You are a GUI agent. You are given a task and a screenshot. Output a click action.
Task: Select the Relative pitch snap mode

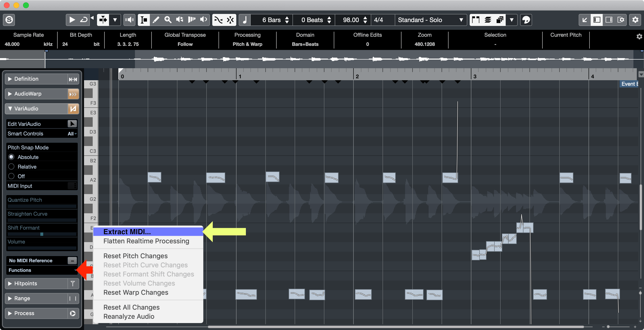[x=12, y=166]
